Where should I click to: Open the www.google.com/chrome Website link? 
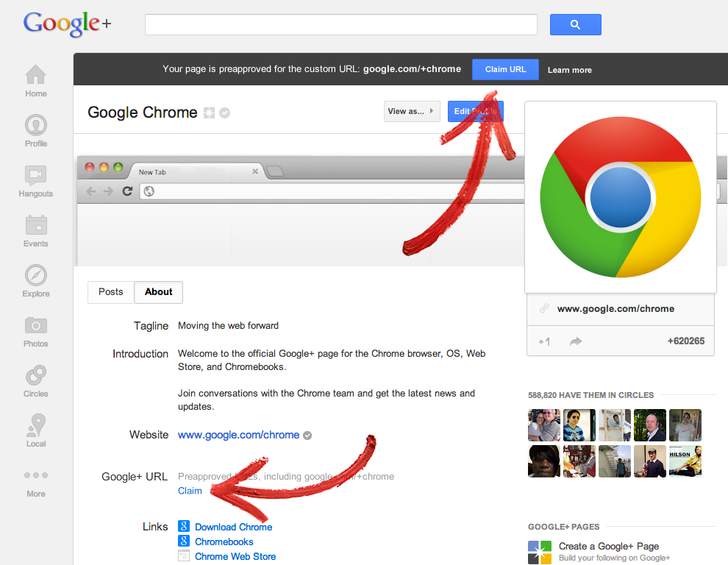239,435
